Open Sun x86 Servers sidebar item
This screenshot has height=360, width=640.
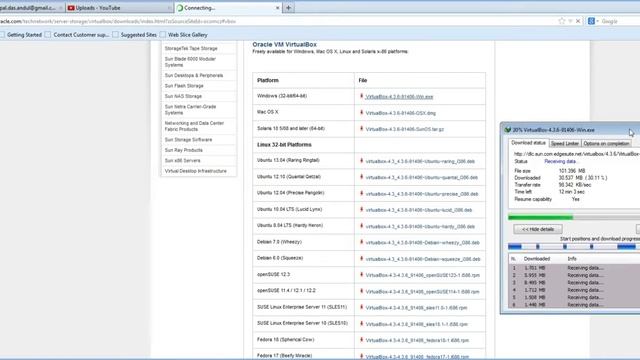point(182,160)
